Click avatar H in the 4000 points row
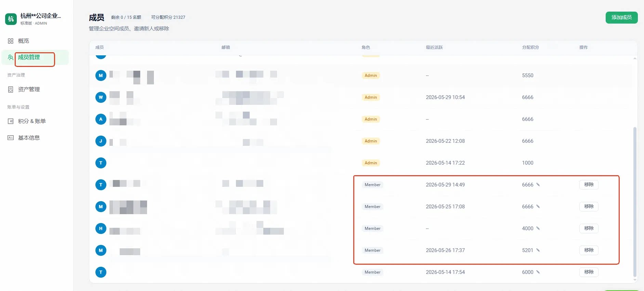The height and width of the screenshot is (291, 644). pyautogui.click(x=101, y=228)
